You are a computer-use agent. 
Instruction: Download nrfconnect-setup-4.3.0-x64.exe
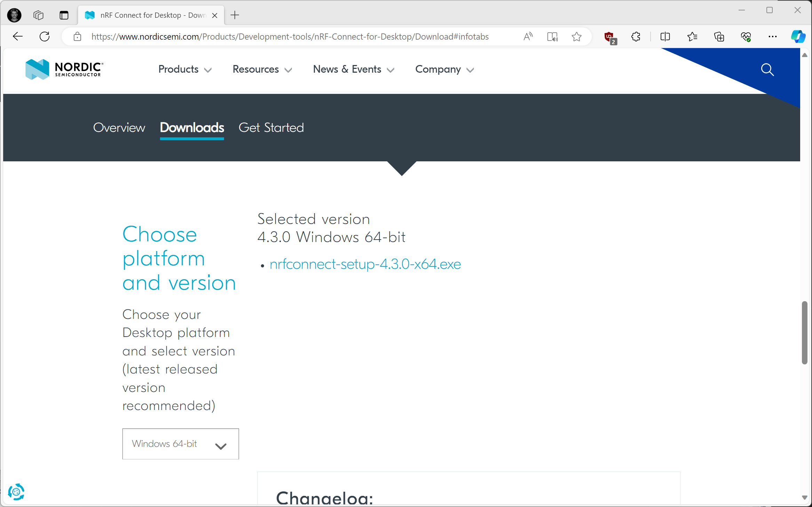click(365, 264)
